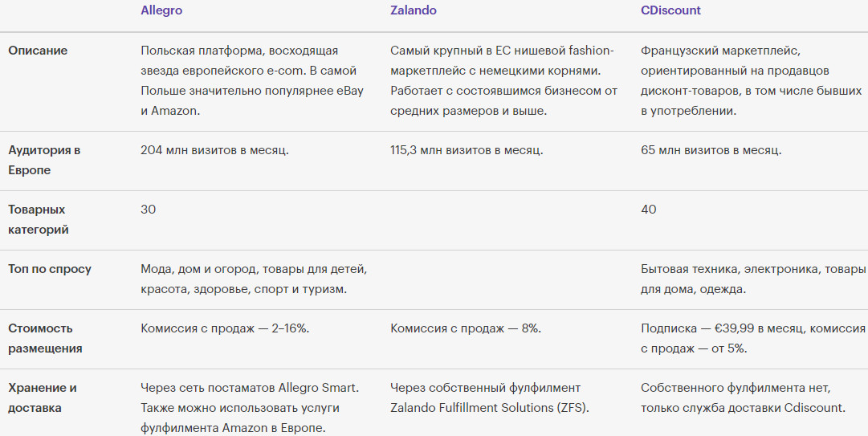Click the 204 млн визитов cell
The width and height of the screenshot is (868, 436).
214,150
